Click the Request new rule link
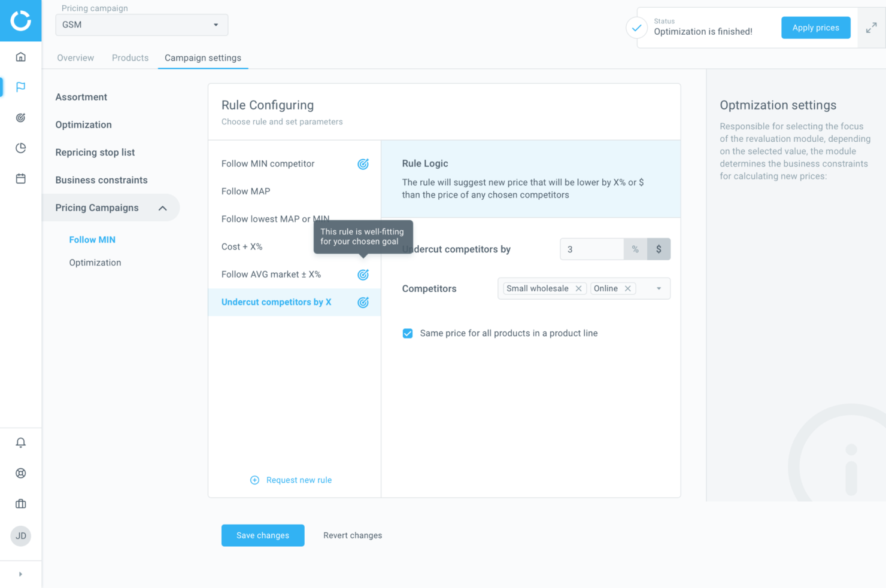The image size is (886, 588). coord(299,480)
